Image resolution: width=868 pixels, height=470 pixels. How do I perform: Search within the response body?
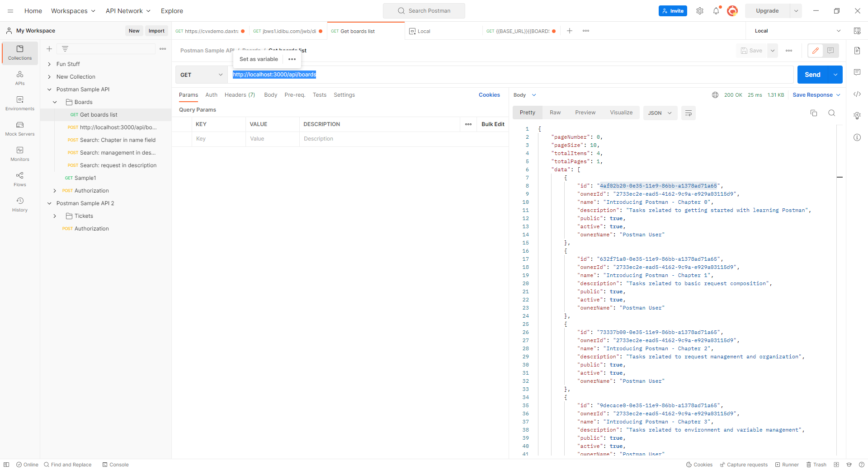pyautogui.click(x=832, y=113)
